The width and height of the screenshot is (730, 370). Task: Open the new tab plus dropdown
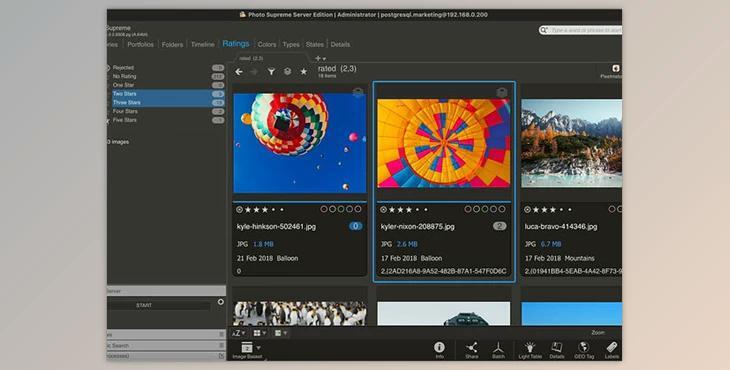(x=320, y=59)
